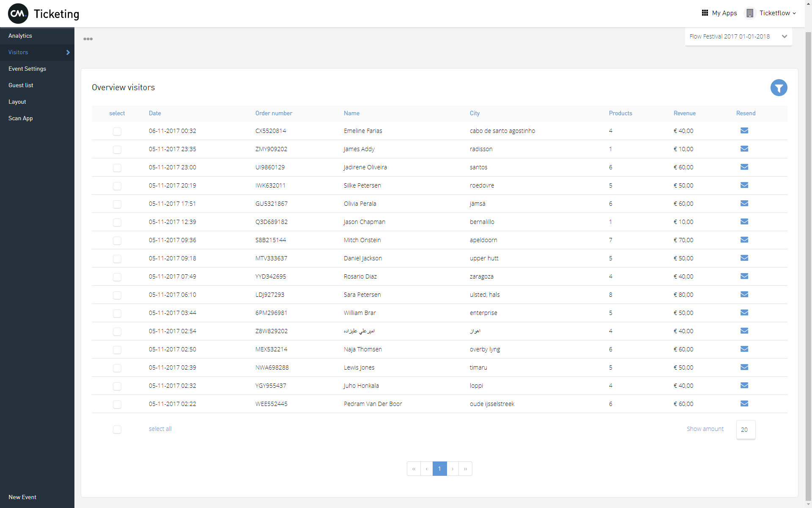The image size is (812, 508).
Task: Select checkbox for James Addy row
Action: [x=117, y=150]
